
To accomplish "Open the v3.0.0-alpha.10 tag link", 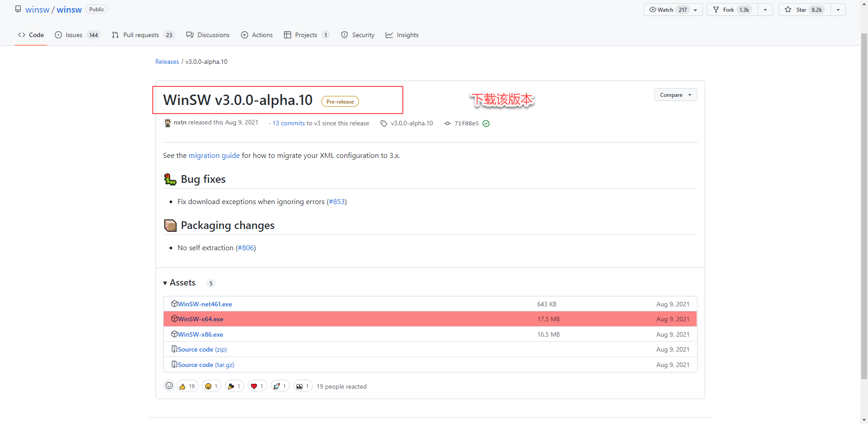I will pyautogui.click(x=412, y=123).
